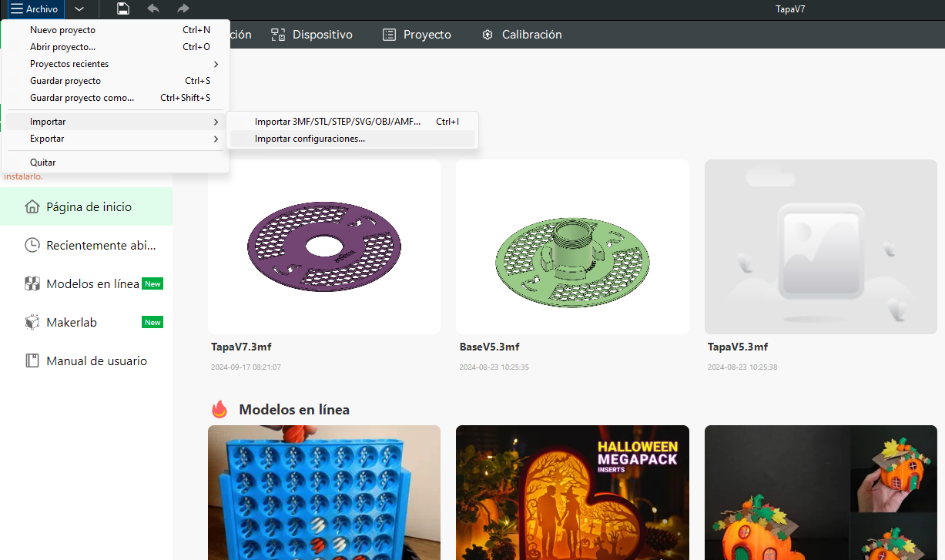Screen dimensions: 945x560
Task: Click the Dispositivo tab icon
Action: tap(278, 35)
